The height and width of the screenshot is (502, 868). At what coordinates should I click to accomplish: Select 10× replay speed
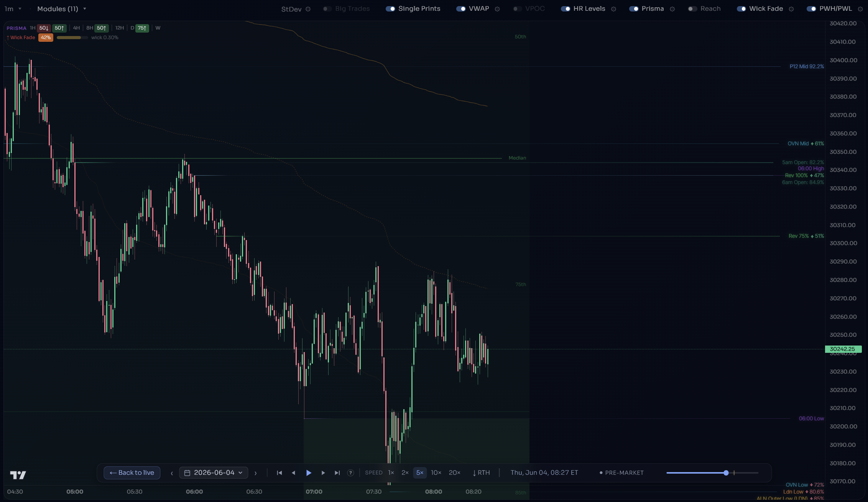pyautogui.click(x=436, y=473)
